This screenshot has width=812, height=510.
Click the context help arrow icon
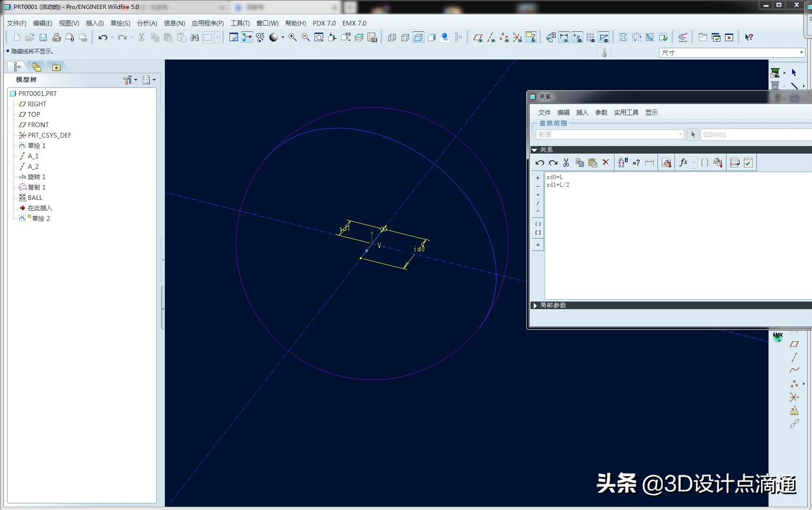749,37
